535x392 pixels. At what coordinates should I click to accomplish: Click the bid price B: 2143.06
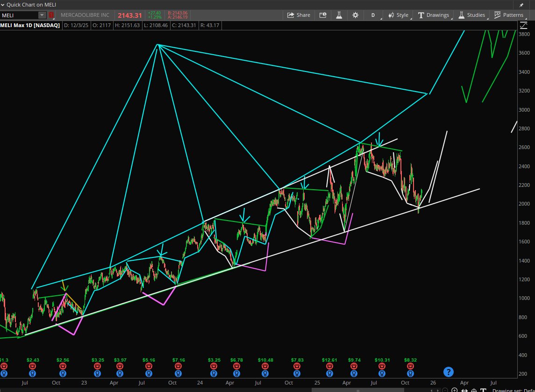[x=178, y=13]
